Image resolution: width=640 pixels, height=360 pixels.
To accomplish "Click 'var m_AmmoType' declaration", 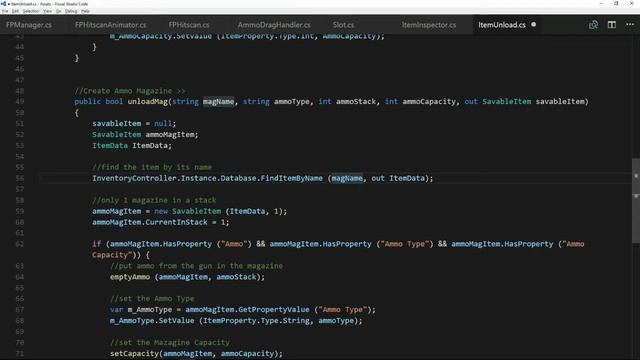I will point(141,310).
